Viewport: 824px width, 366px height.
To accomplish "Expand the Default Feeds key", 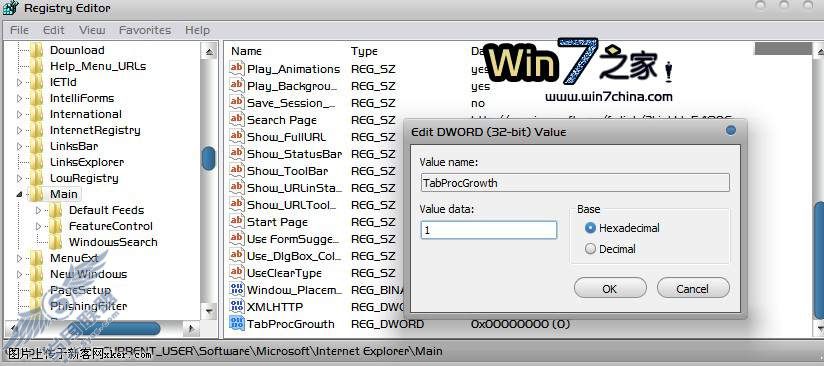I will [38, 210].
